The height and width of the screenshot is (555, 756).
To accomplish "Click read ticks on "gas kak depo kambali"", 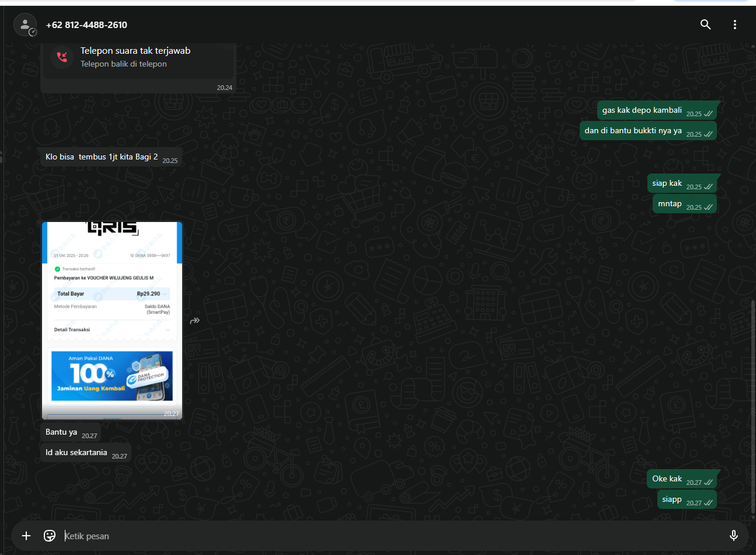I will click(708, 114).
